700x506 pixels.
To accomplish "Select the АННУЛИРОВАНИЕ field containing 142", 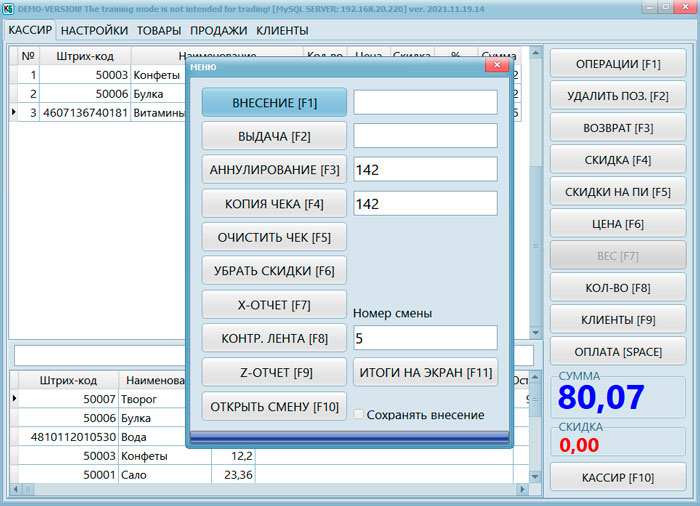I will 425,169.
